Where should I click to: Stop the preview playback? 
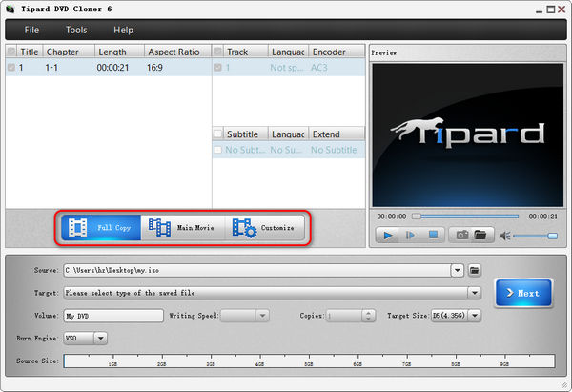coord(433,235)
